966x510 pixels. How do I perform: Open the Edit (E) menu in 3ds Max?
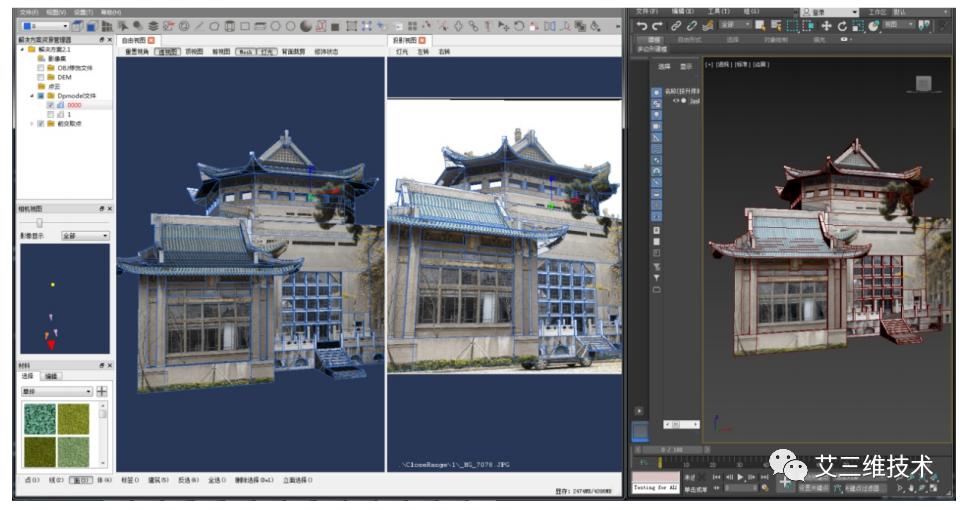[683, 12]
